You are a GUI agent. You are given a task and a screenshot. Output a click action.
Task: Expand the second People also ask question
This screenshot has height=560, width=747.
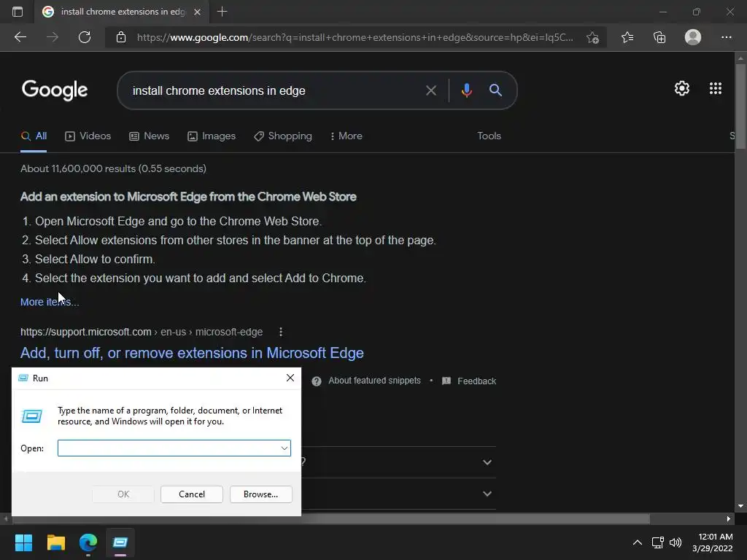[487, 494]
